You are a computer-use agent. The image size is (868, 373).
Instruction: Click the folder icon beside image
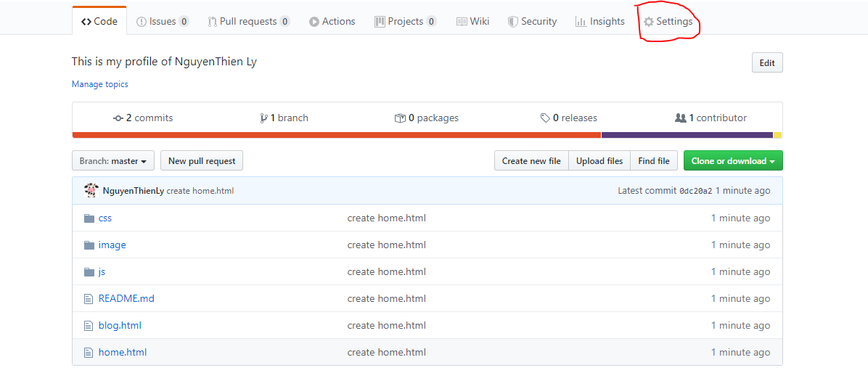(x=89, y=245)
